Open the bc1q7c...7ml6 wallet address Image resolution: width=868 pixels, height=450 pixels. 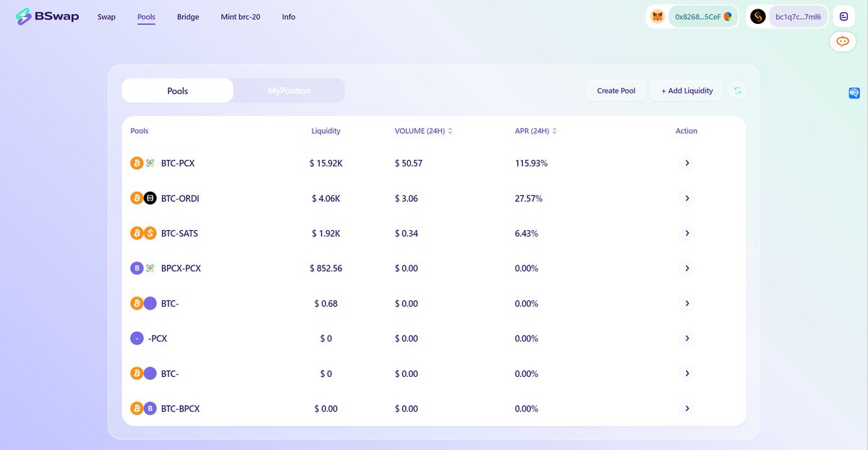point(798,17)
